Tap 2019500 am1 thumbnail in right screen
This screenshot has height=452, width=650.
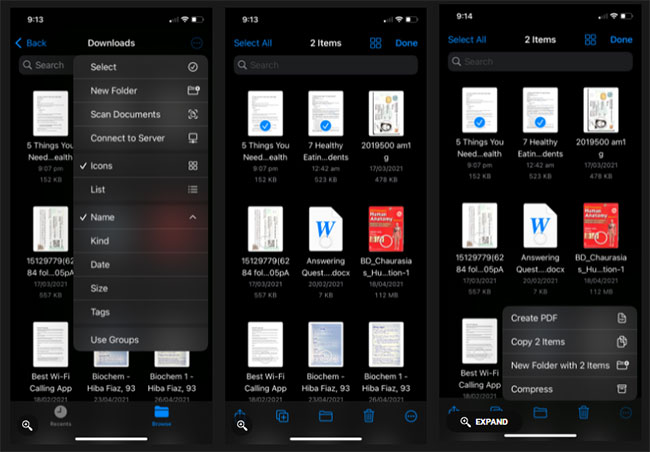pyautogui.click(x=601, y=110)
